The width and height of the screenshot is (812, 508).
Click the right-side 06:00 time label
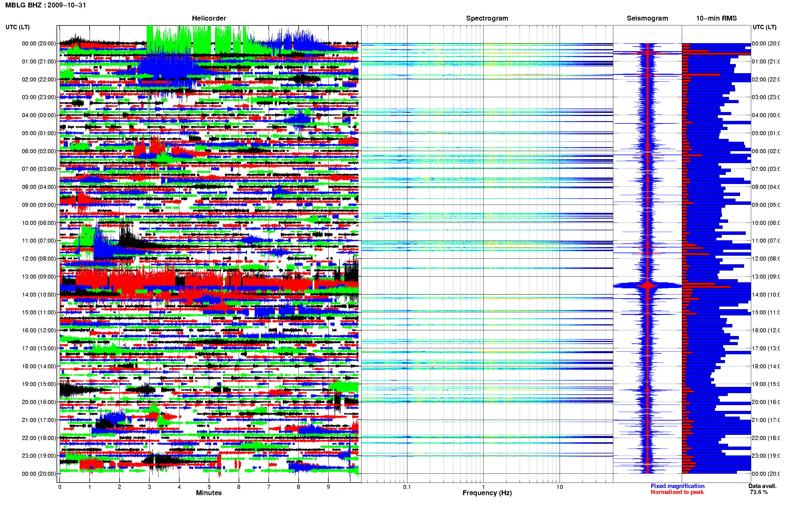[x=765, y=151]
